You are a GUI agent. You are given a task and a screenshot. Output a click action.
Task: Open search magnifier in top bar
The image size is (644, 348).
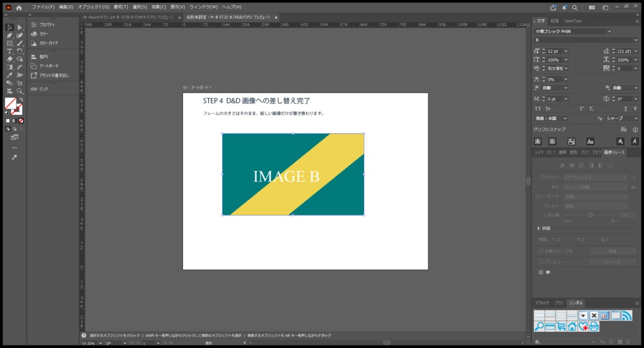(575, 8)
